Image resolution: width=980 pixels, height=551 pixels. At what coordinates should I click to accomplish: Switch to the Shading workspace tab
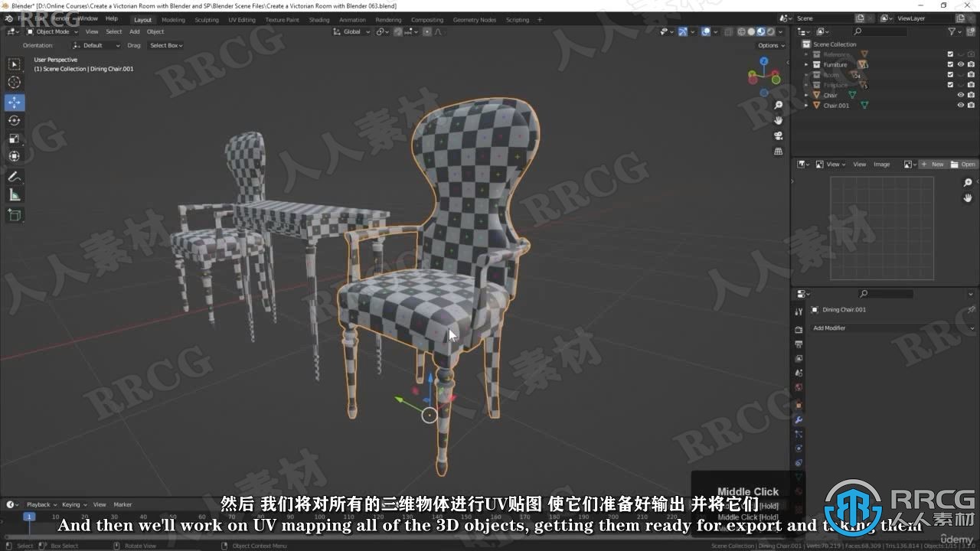click(319, 20)
